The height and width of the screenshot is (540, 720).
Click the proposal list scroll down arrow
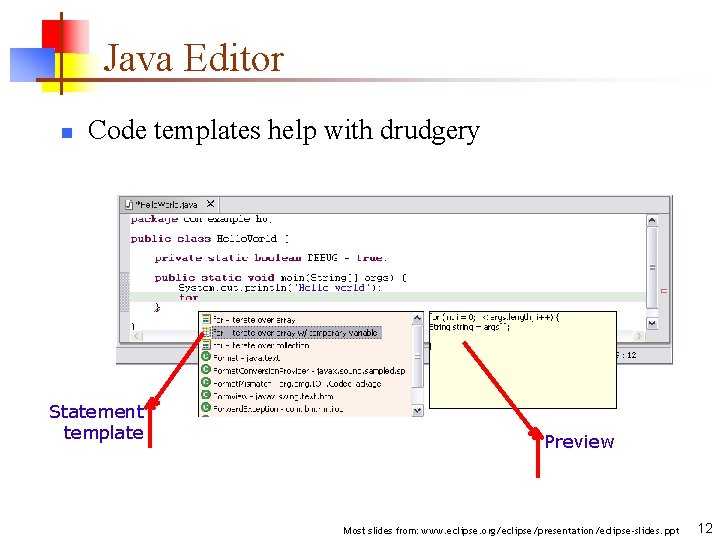coord(417,411)
